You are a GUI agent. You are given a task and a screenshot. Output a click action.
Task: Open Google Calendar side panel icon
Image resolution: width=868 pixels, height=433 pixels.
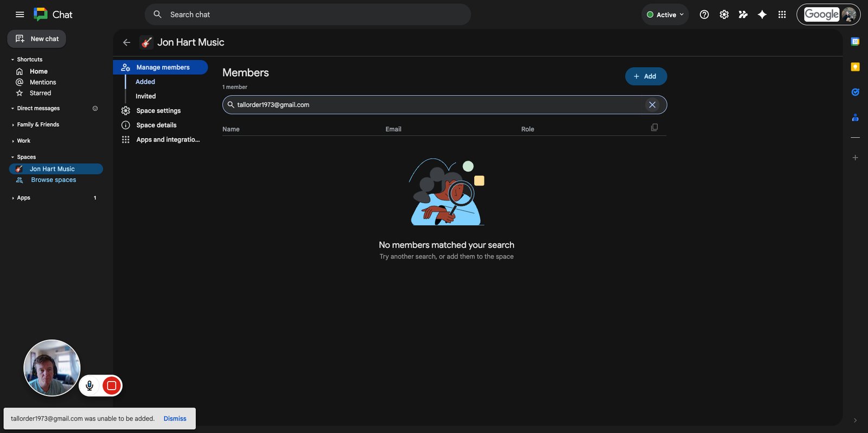(x=855, y=42)
